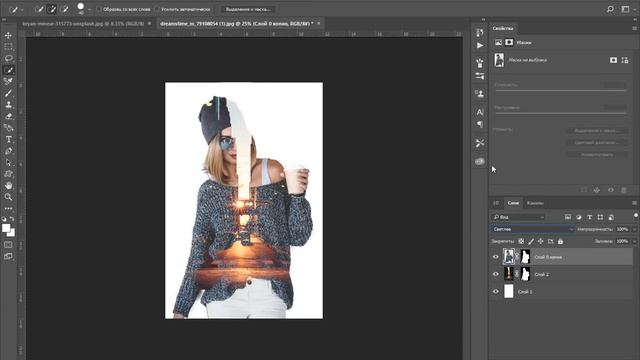Viewport: 640px width, 360px height.
Task: Open the blend mode dropdown in the Layers panel
Action: [x=532, y=229]
